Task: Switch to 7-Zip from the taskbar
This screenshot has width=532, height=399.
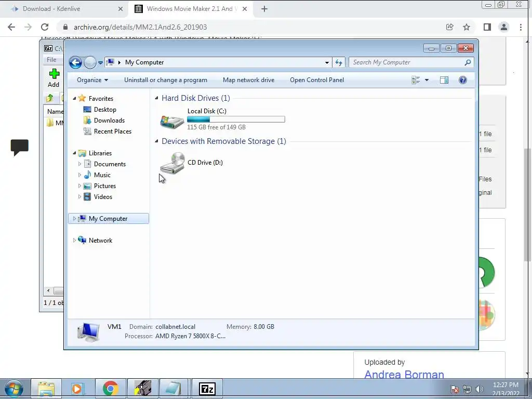Action: pyautogui.click(x=207, y=389)
